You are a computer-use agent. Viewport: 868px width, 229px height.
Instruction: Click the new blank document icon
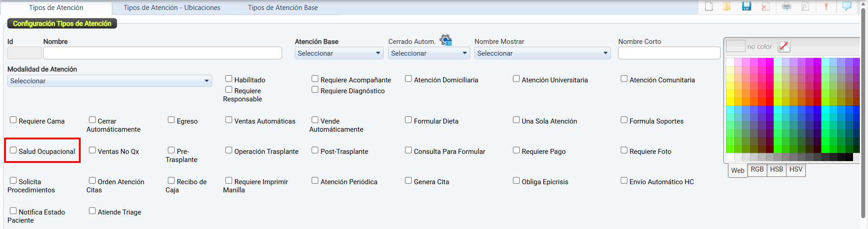coord(709,6)
